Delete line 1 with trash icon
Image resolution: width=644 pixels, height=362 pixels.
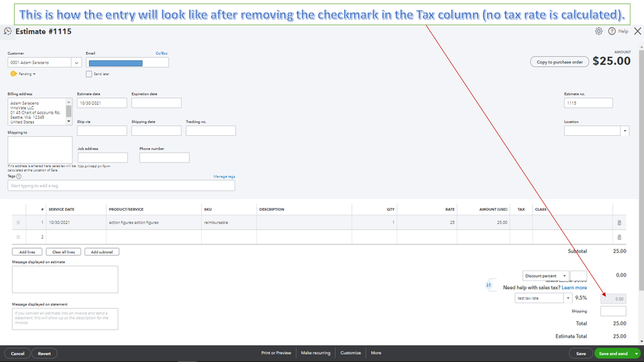620,222
